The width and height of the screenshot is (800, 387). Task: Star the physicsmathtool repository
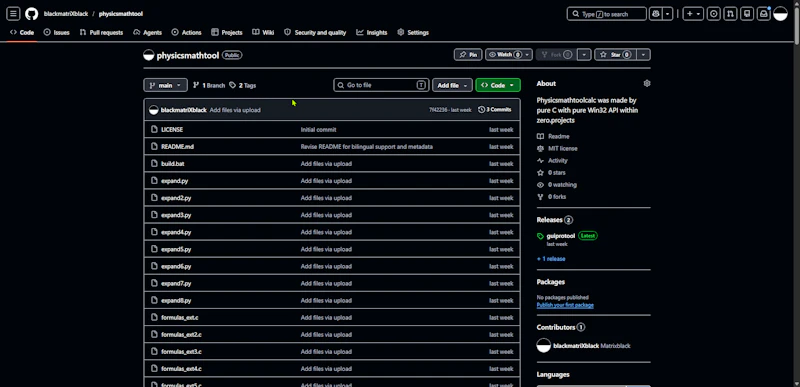coord(615,55)
